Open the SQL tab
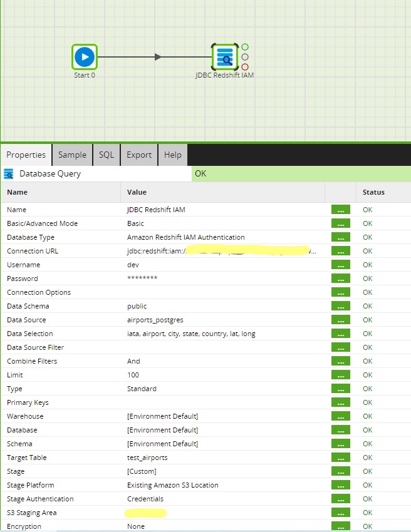411x532 pixels. (x=107, y=155)
